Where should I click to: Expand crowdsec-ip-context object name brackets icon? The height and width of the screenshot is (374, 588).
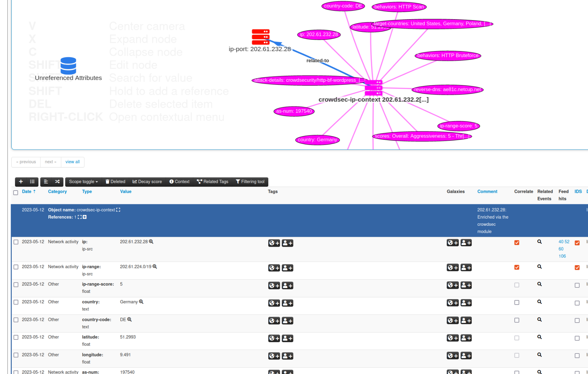coord(118,210)
